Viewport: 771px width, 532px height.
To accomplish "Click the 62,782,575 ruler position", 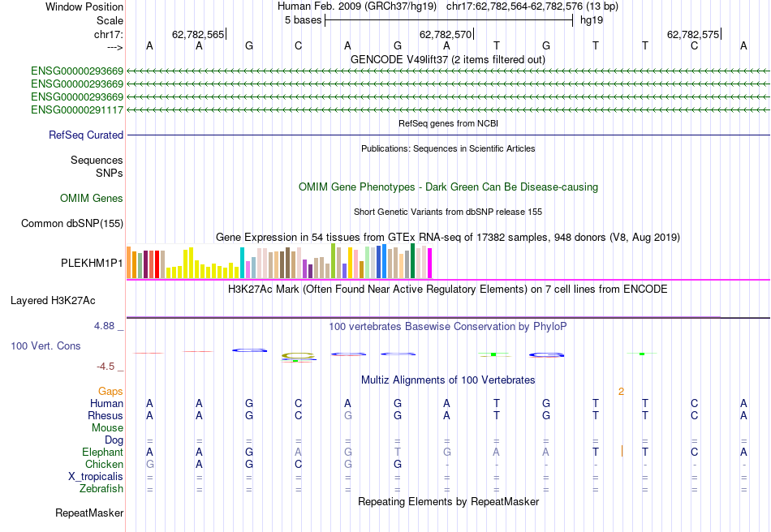I will click(692, 34).
